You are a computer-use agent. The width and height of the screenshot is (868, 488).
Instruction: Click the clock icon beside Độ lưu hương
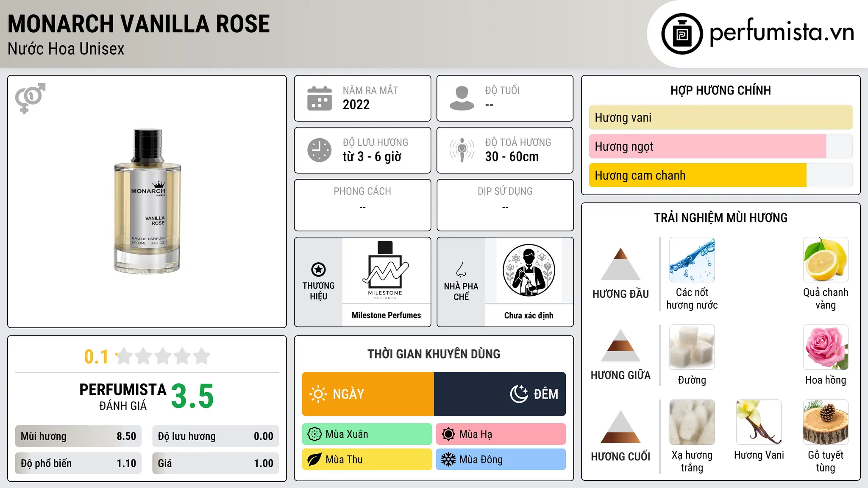pos(320,150)
